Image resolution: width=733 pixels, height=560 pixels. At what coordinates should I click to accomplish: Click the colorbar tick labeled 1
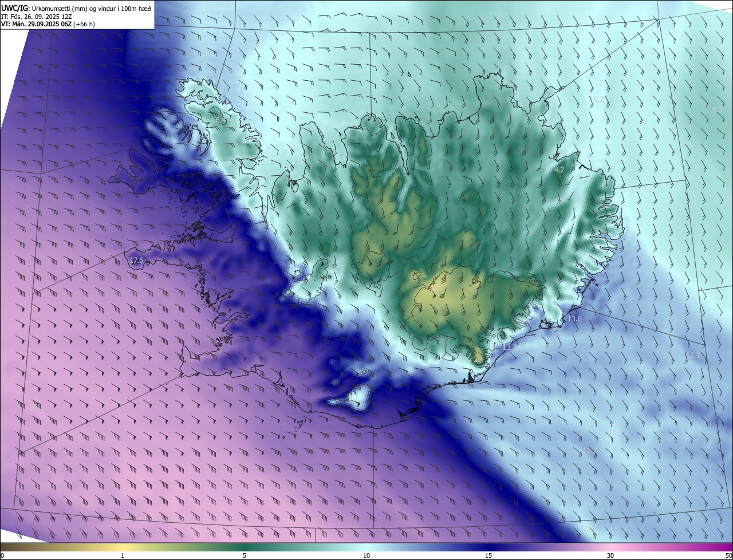point(123,556)
